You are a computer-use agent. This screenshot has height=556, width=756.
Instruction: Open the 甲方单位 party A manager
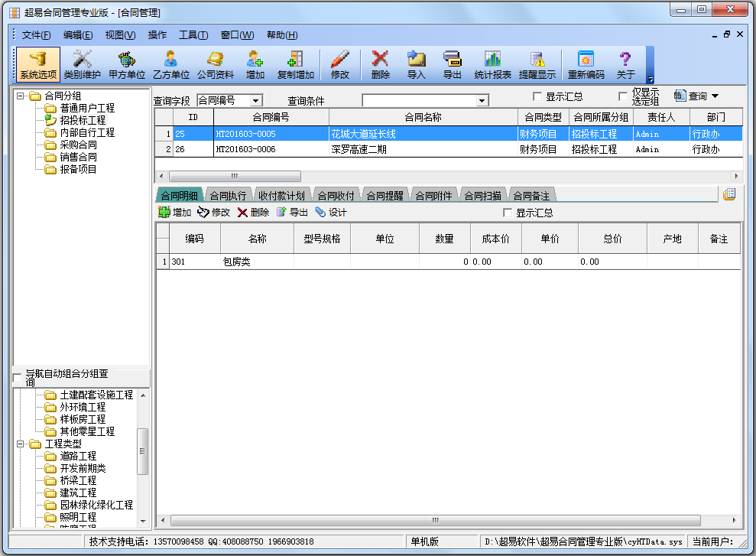[x=127, y=64]
